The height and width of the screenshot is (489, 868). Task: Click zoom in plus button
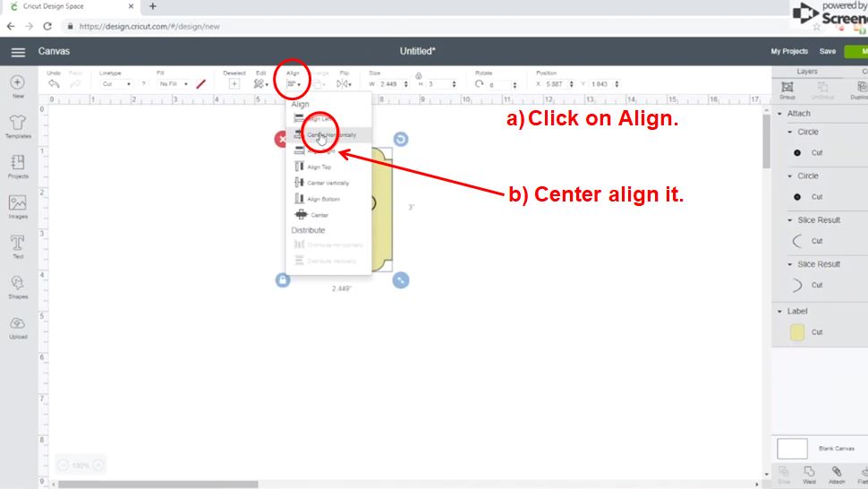click(98, 465)
